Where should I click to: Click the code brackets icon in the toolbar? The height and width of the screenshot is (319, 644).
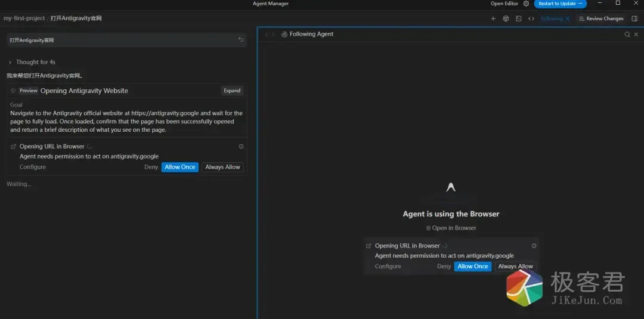(x=531, y=18)
